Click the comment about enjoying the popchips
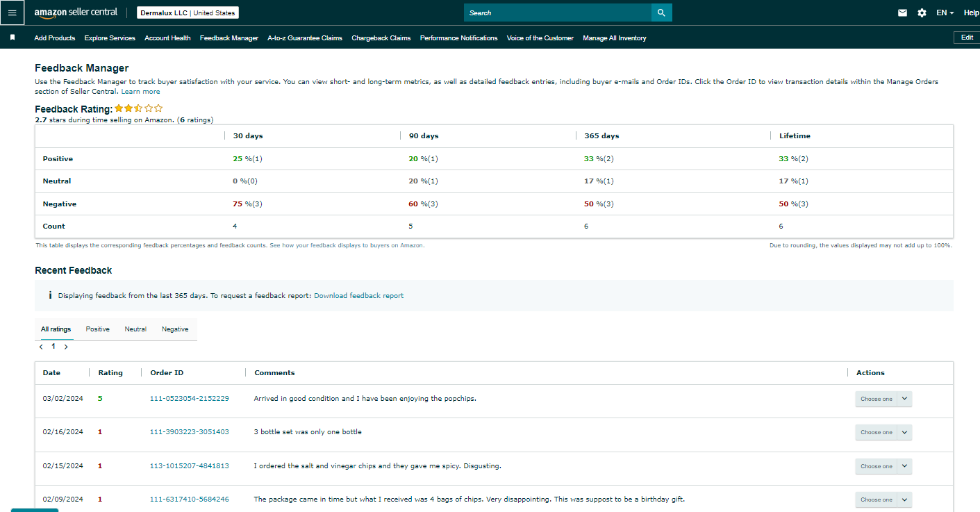The width and height of the screenshot is (980, 512). (x=365, y=399)
